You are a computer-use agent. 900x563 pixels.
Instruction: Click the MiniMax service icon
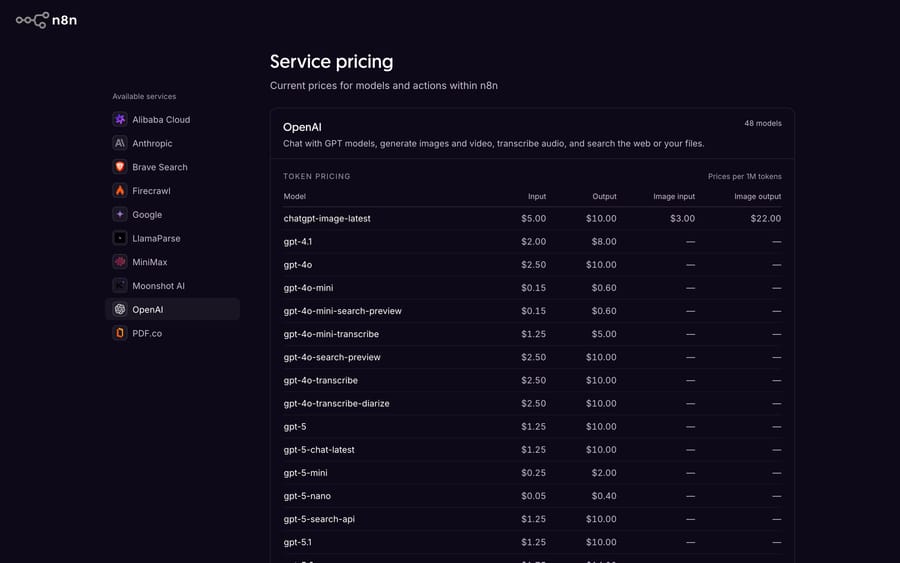119,262
